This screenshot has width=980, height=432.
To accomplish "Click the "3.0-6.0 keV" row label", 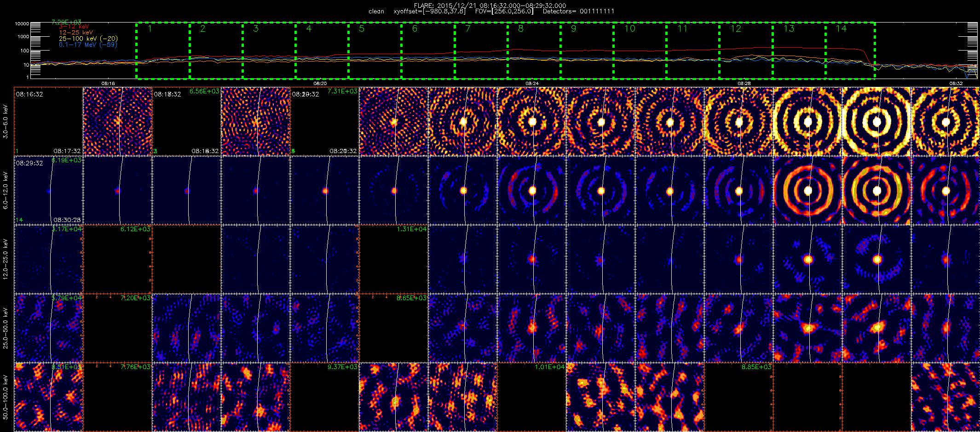I will pos(6,121).
